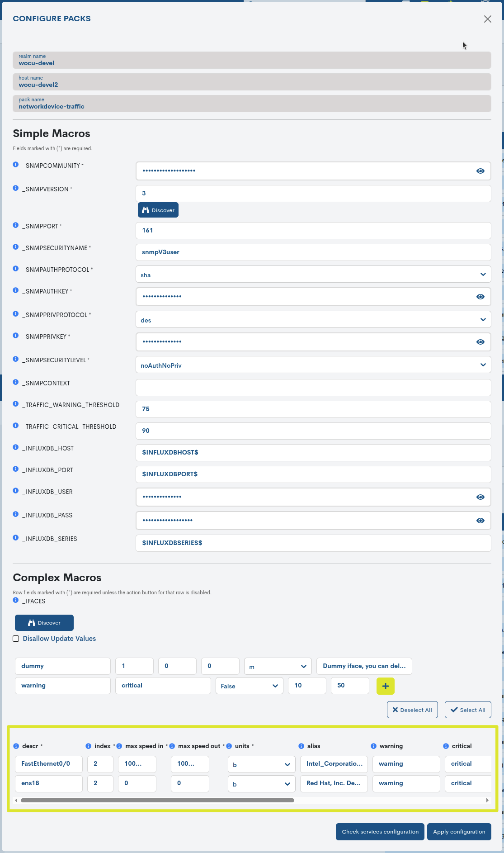Click info icon next to _SNMPPRIVKEY
Image resolution: width=504 pixels, height=853 pixels.
tap(16, 336)
